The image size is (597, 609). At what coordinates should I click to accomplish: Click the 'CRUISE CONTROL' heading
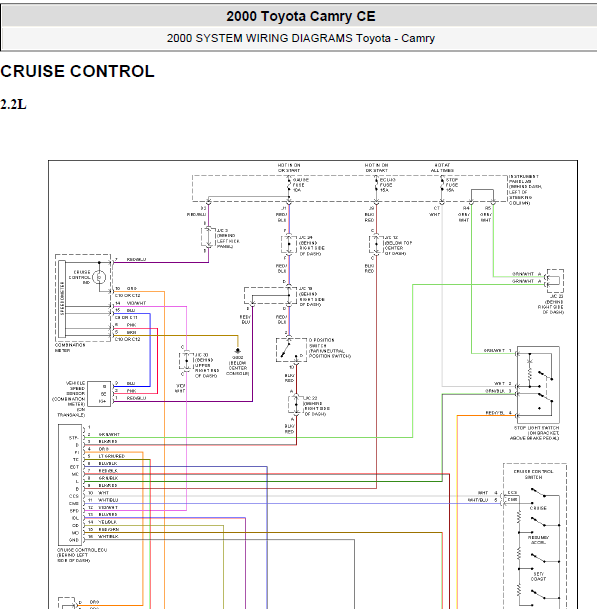(77, 71)
